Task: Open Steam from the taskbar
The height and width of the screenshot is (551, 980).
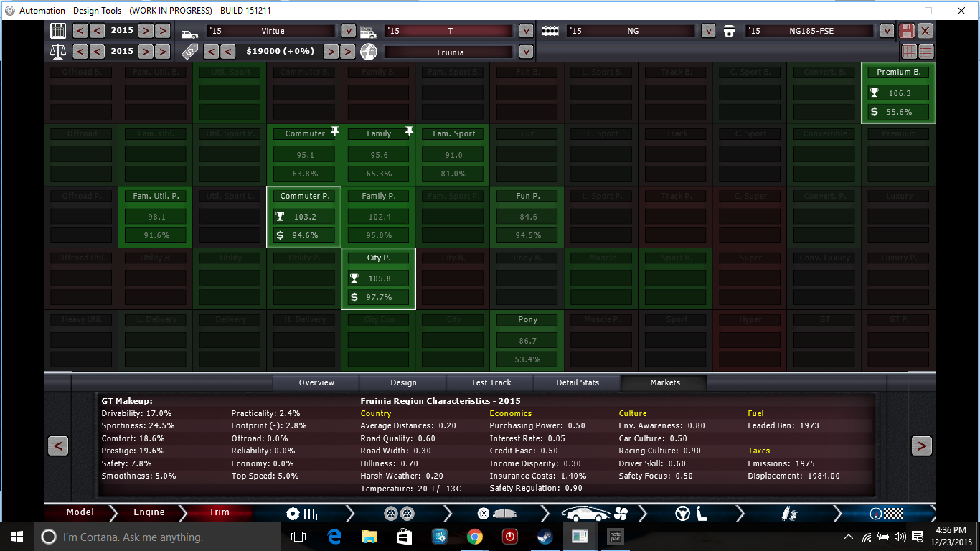Action: coord(545,537)
